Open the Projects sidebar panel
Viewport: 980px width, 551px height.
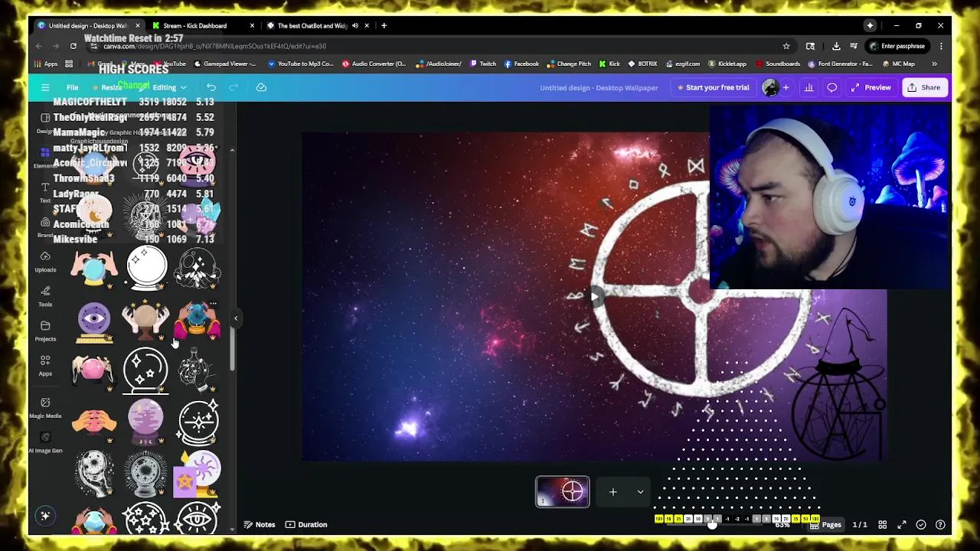[x=45, y=331]
